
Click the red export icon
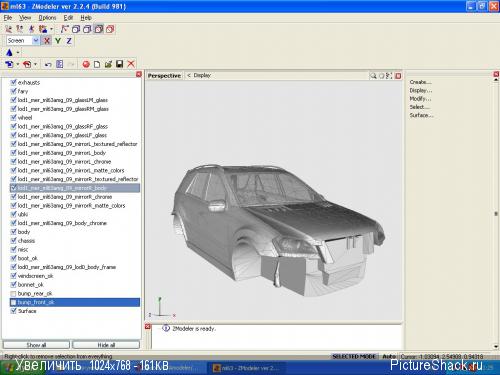(27, 64)
